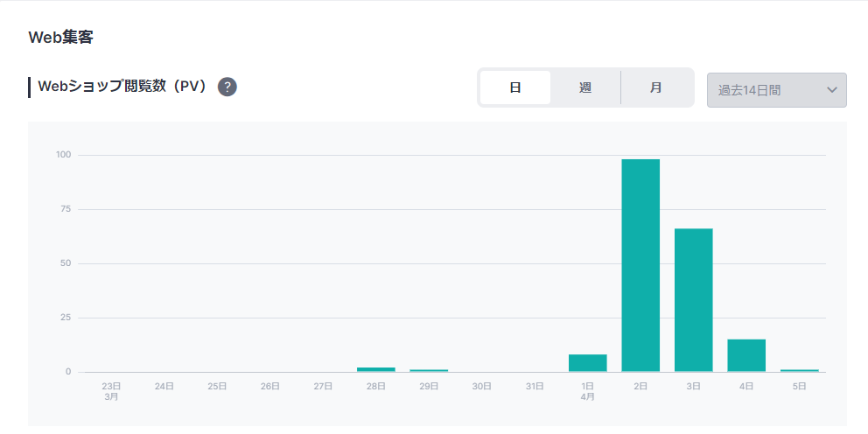Click the bar for 1日 4月
This screenshot has width=868, height=434.
click(588, 362)
